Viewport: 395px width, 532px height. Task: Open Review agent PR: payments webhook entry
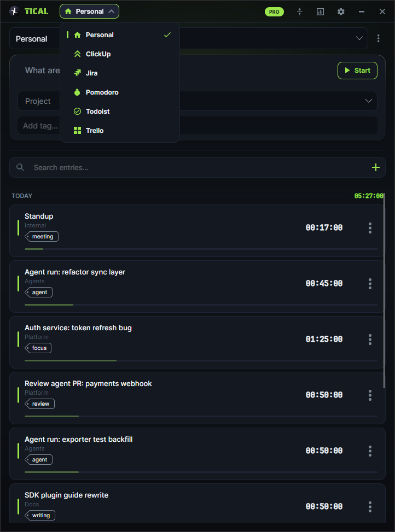click(197, 398)
